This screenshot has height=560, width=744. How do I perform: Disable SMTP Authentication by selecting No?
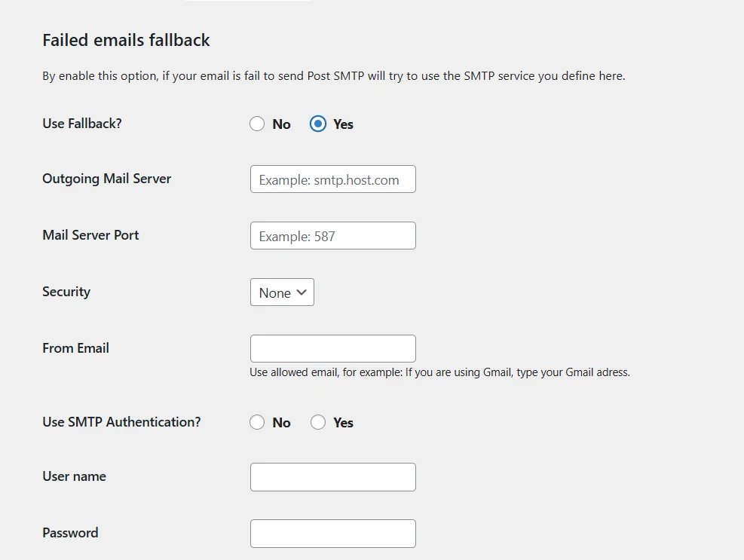click(x=257, y=422)
